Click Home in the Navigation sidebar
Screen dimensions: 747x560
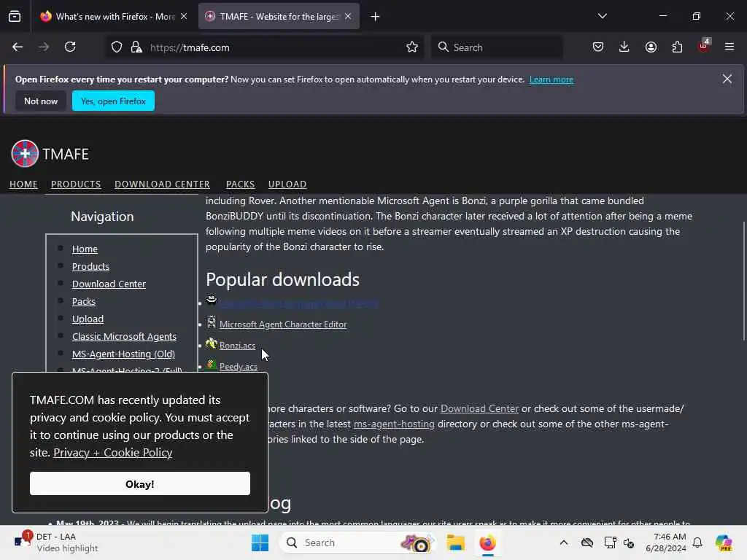tap(85, 249)
